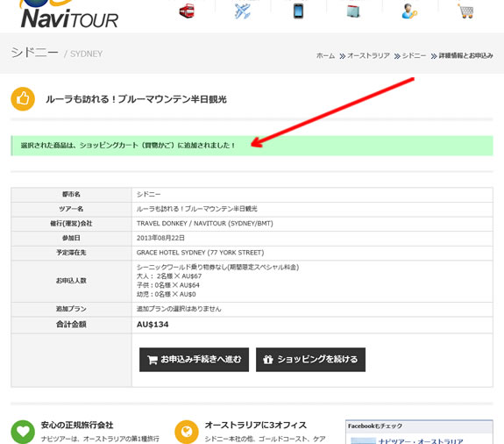Click the green heart icon
The width and height of the screenshot is (504, 444).
point(23,432)
